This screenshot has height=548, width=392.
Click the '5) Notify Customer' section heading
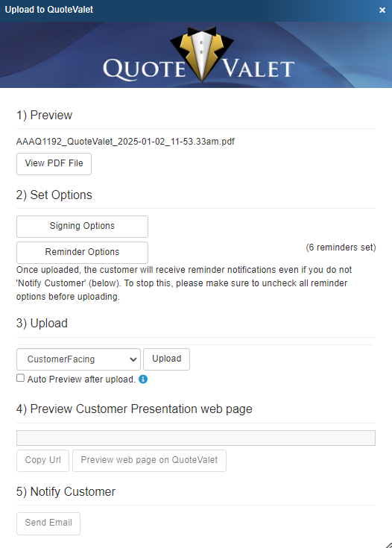(x=66, y=492)
